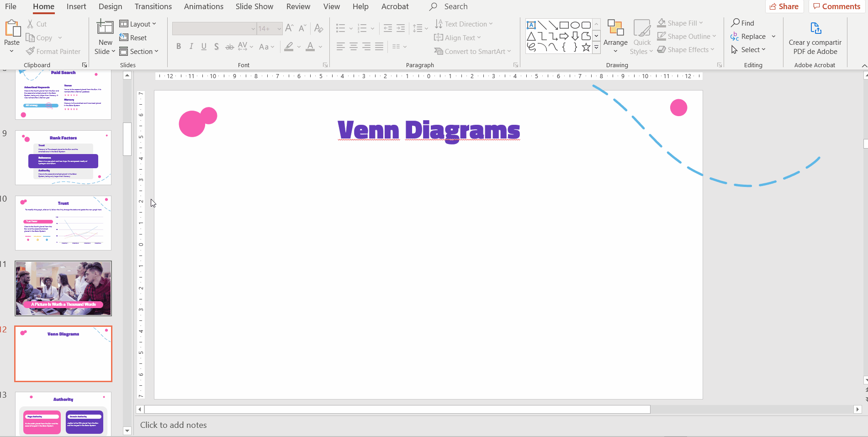This screenshot has width=868, height=437.
Task: Select the Format Painter tool
Action: click(x=53, y=51)
